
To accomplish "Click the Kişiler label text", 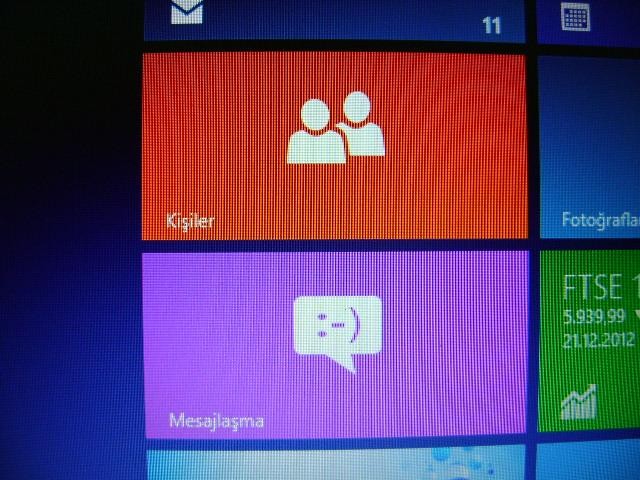I will tap(190, 222).
